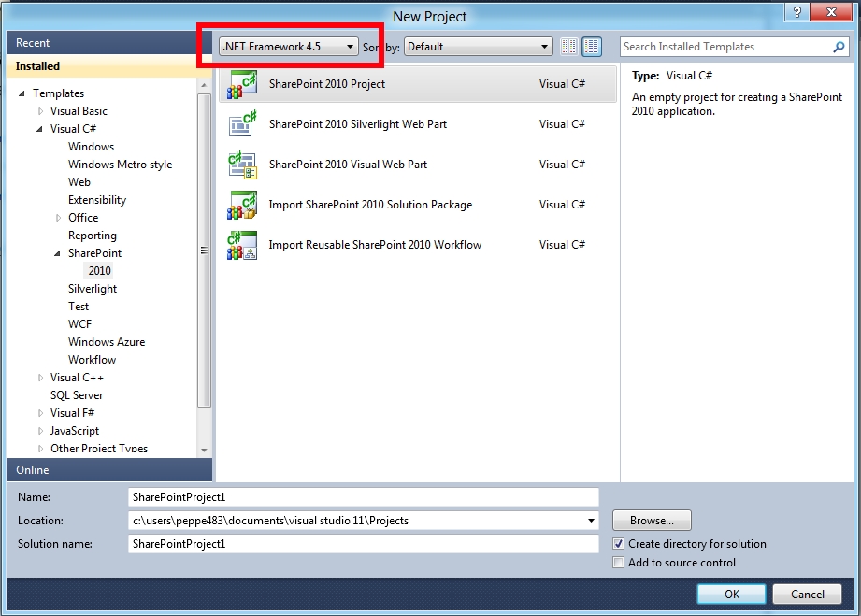
Task: Select 'SharePoint 2010 Visual Web Part' text
Action: coord(348,165)
